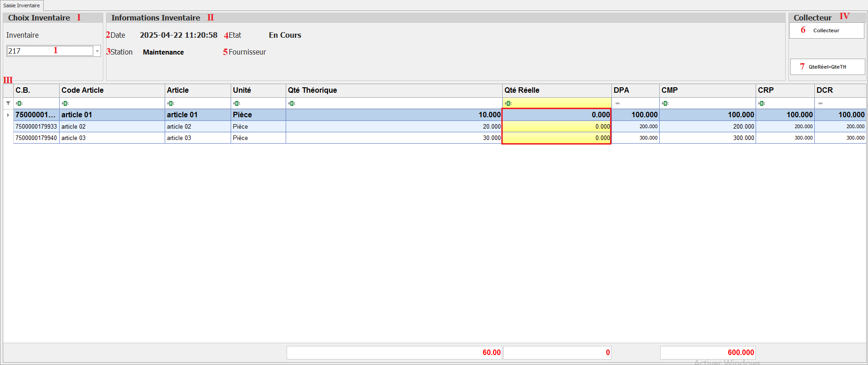
Task: Click the DPA equals filter icon
Action: pos(617,104)
